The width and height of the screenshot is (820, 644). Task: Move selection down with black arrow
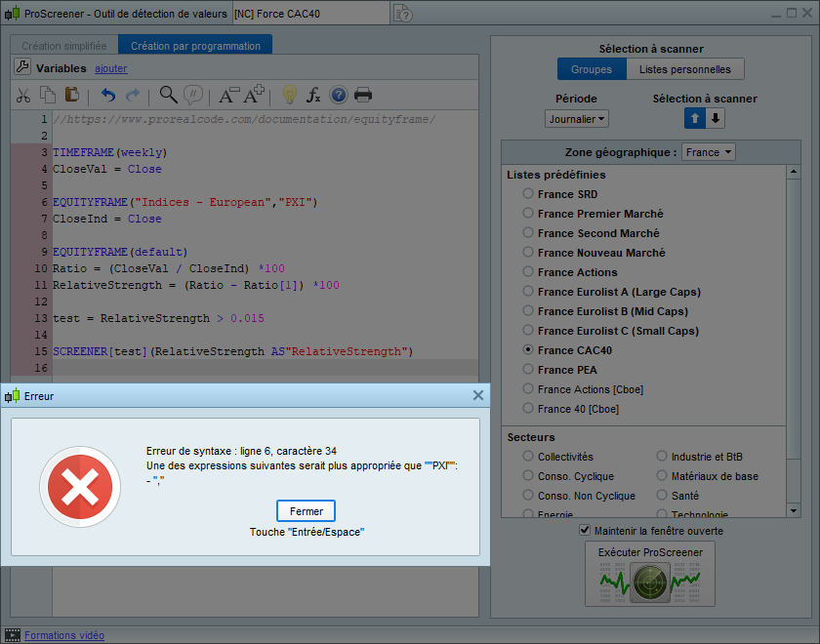coord(715,118)
